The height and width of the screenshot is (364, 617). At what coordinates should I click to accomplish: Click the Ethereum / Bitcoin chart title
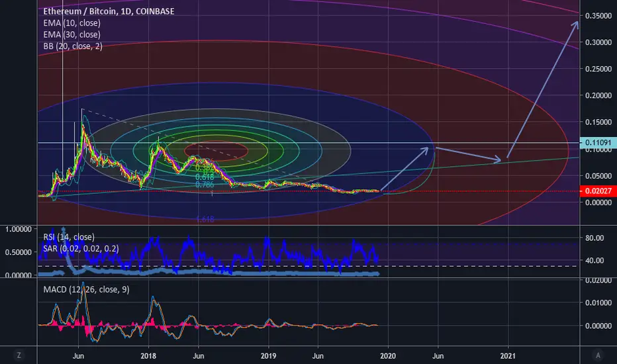pos(109,11)
